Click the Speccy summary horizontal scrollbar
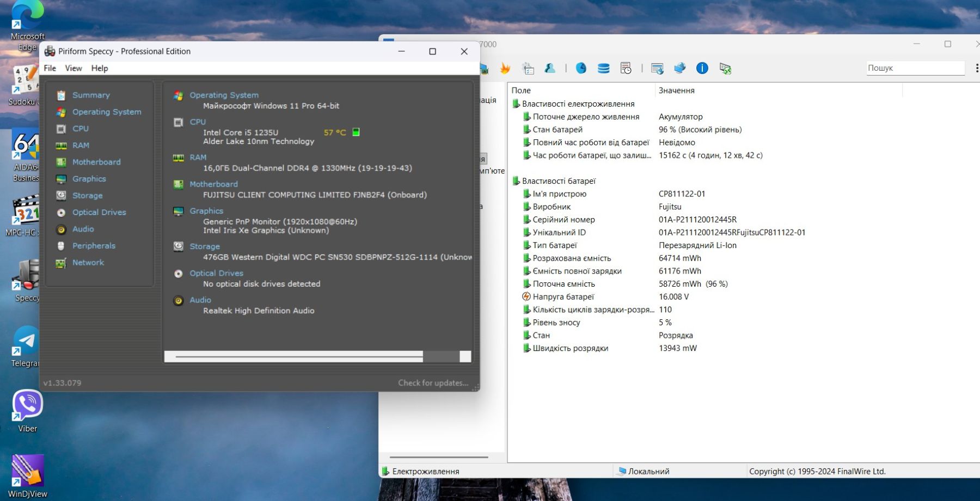Viewport: 980px width, 501px height. point(317,356)
